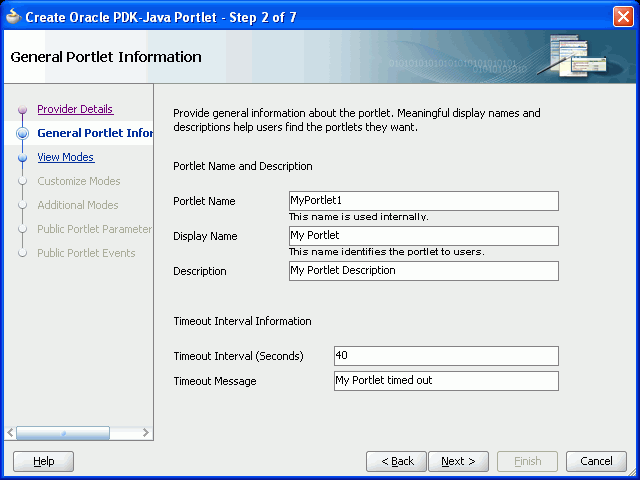Image resolution: width=640 pixels, height=480 pixels.
Task: Click the Additional Modes step label
Action: [78, 205]
